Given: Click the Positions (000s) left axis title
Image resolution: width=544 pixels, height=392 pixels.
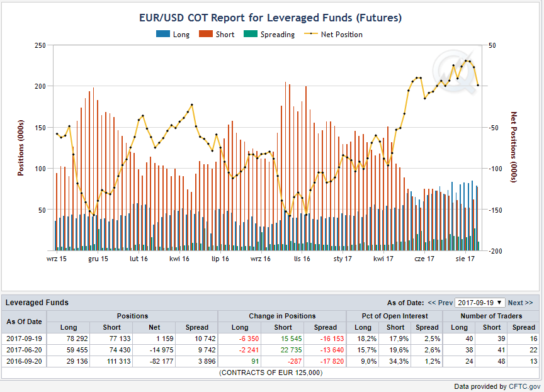Looking at the screenshot, I should click(x=21, y=148).
